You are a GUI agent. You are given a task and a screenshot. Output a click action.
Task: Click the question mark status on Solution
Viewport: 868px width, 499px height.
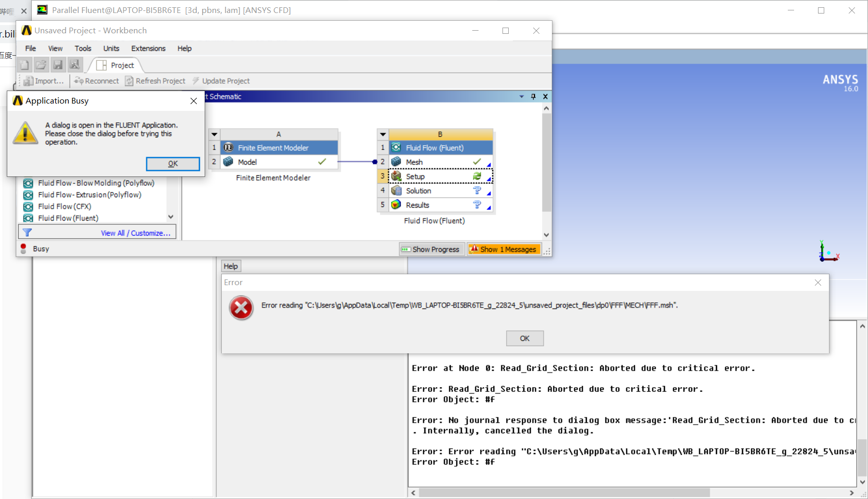point(477,190)
